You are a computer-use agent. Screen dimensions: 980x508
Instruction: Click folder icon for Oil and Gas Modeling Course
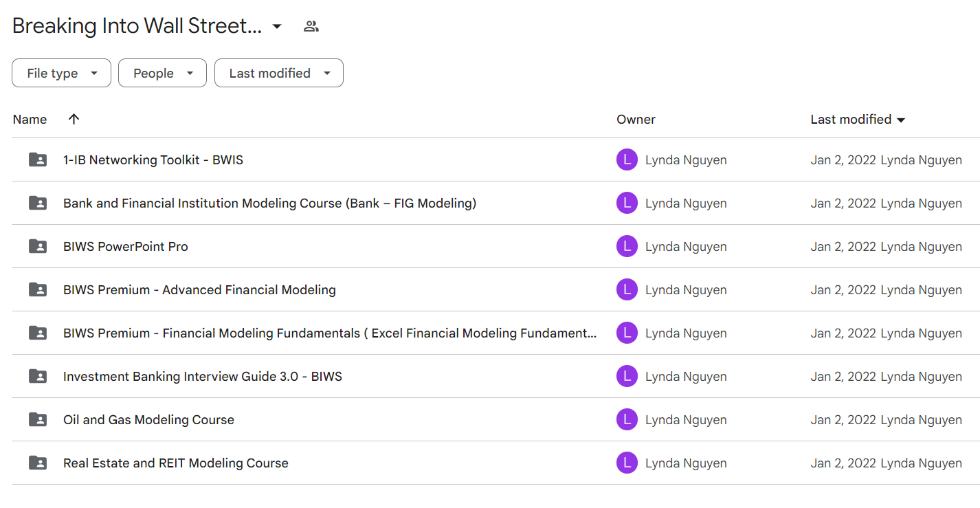38,420
